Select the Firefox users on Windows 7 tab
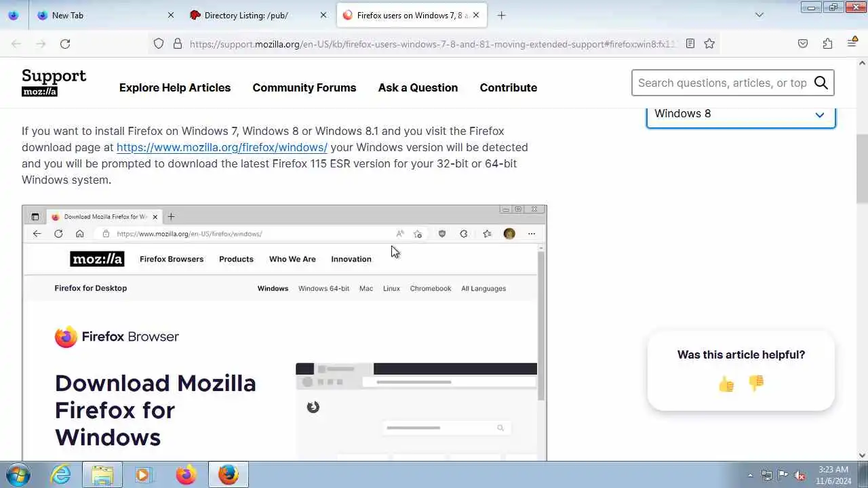The height and width of the screenshot is (488, 868). (x=412, y=15)
